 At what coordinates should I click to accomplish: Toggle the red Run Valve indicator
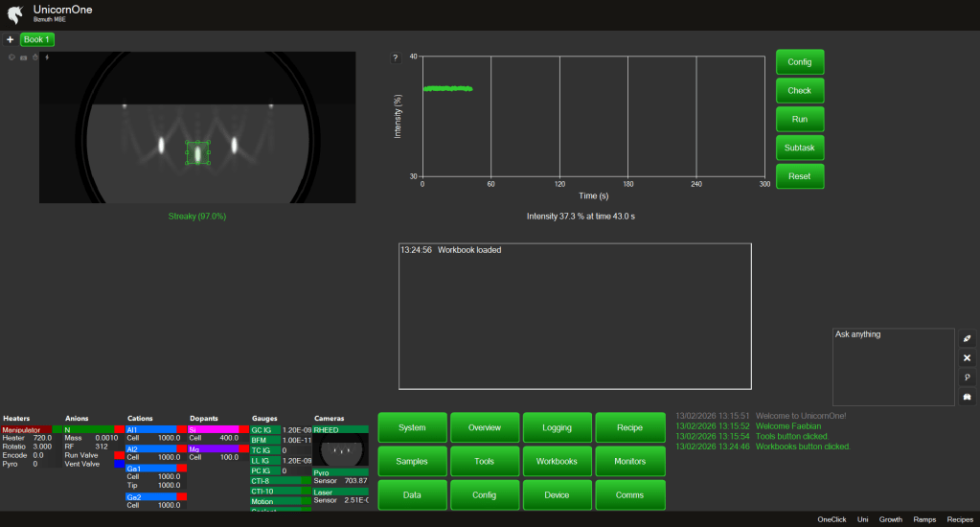click(119, 455)
